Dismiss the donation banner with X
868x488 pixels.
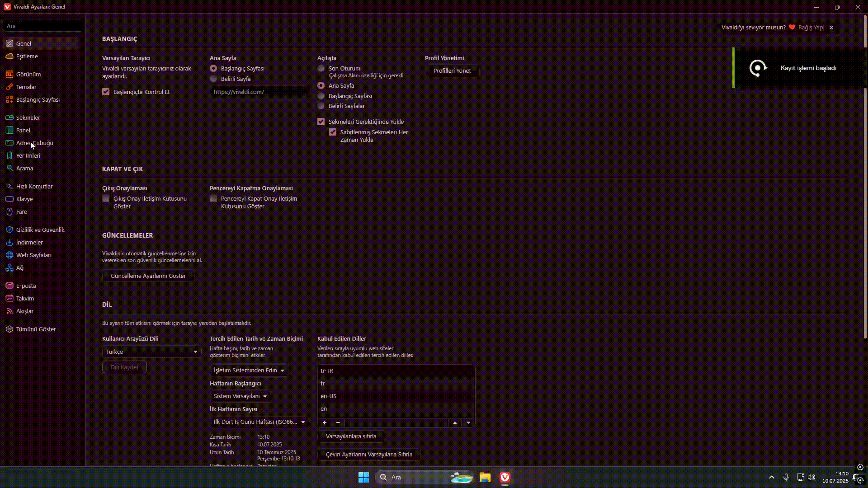pyautogui.click(x=831, y=28)
